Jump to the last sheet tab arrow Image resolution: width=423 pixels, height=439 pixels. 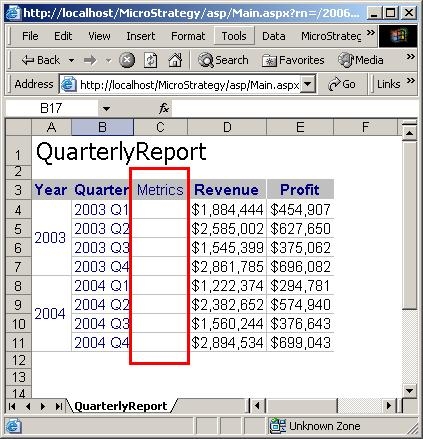pos(59,406)
